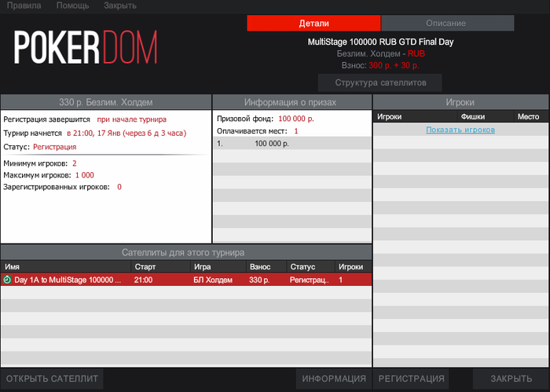
Task: Click the Взнос column header in satellites
Action: (x=266, y=267)
